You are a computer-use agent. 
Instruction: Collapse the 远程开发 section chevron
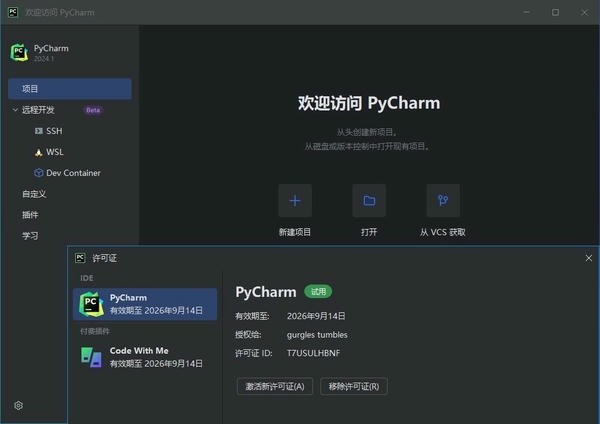(x=15, y=110)
